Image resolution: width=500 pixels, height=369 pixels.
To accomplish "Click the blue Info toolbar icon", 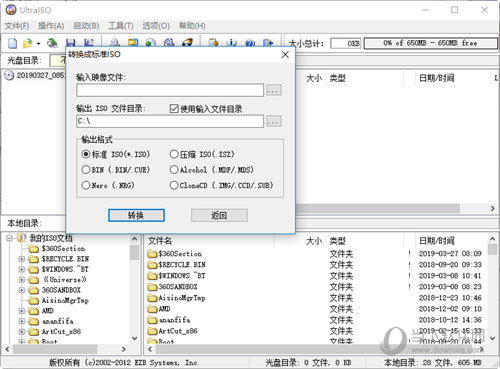I will [x=232, y=43].
